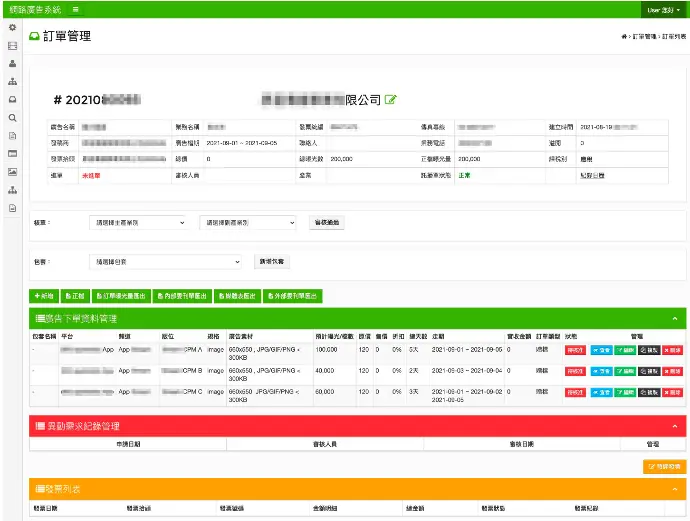690x521 pixels.
Task: Click the 訂單曝光量匯出 export button
Action: click(x=124, y=296)
